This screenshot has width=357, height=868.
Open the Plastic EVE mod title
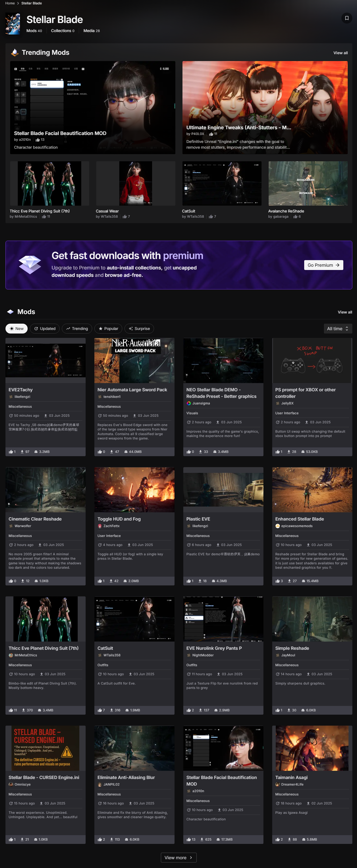(198, 519)
